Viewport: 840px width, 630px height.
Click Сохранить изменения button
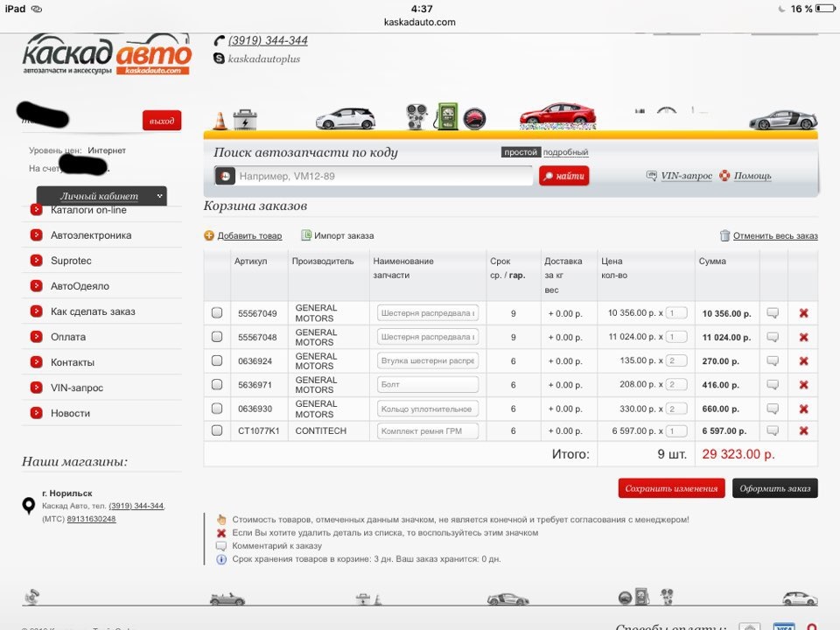[x=671, y=488]
